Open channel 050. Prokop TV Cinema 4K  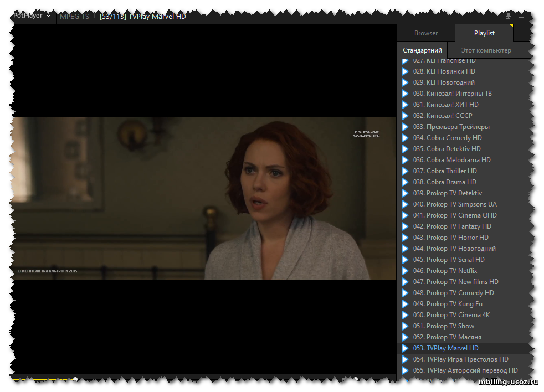(464, 316)
